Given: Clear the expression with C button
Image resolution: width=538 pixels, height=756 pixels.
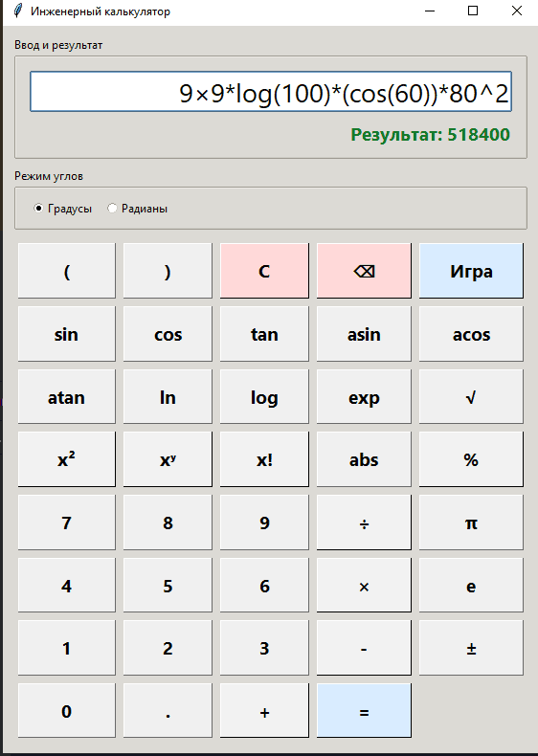Looking at the screenshot, I should 264,271.
